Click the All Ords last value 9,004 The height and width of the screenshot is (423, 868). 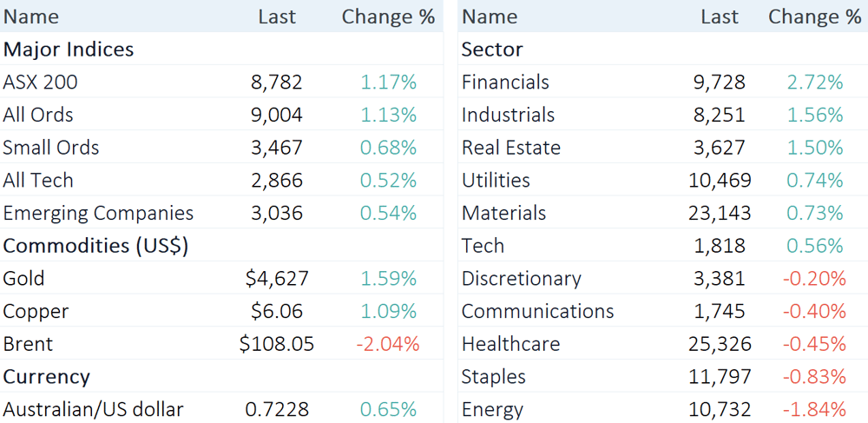(x=277, y=115)
